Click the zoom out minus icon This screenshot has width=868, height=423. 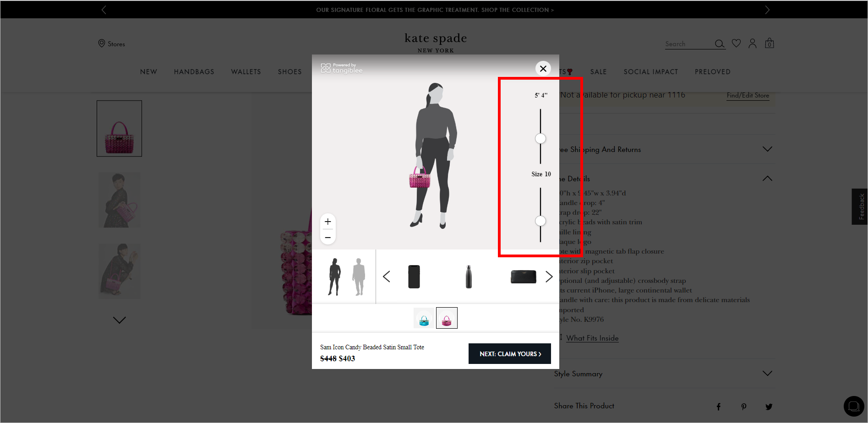pos(328,237)
